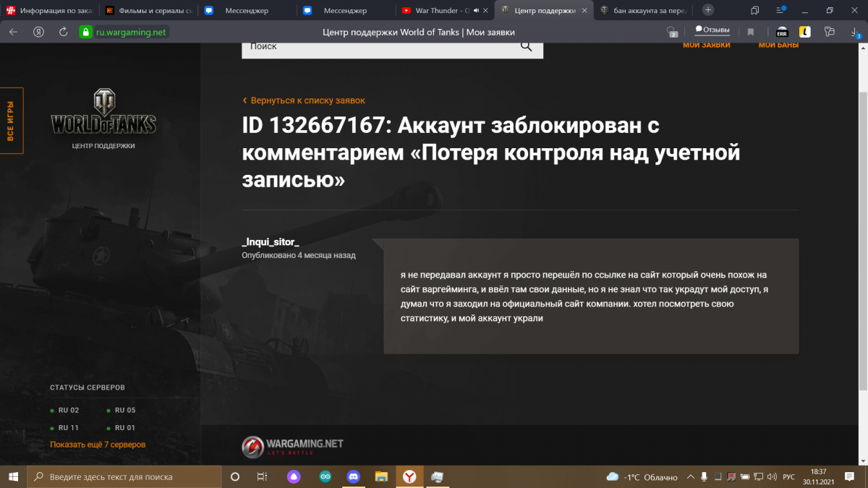Switch to 'бан аккаунта за перед' tab
Viewport: 868px width, 488px height.
tap(642, 10)
